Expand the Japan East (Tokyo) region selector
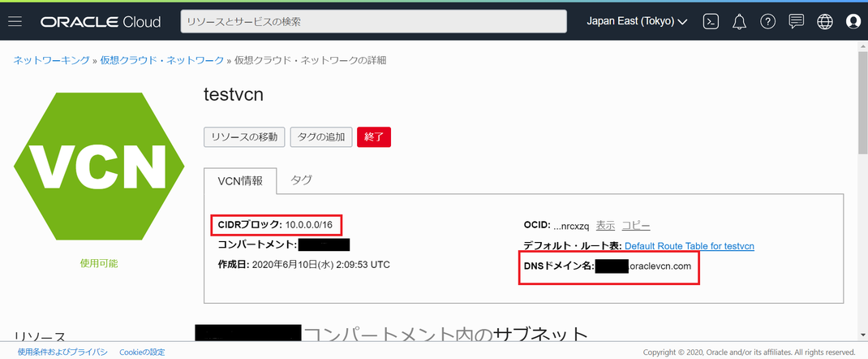The height and width of the screenshot is (359, 868). coord(637,22)
